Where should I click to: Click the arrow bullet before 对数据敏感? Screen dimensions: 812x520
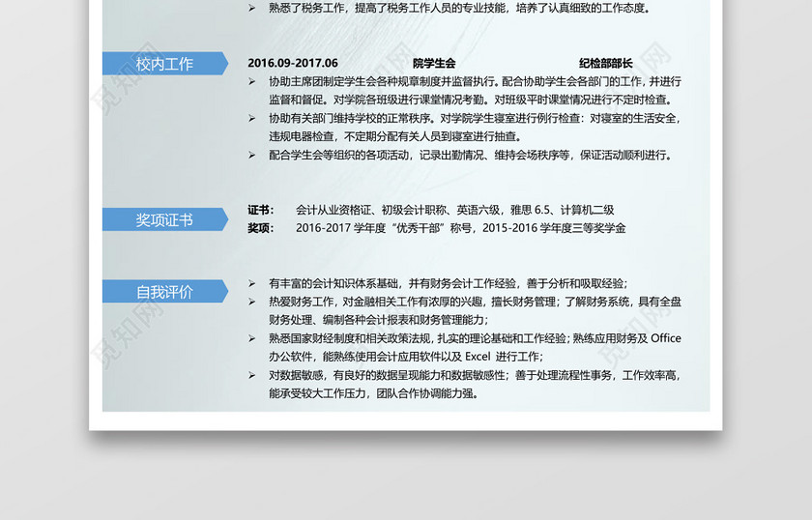pyautogui.click(x=251, y=375)
